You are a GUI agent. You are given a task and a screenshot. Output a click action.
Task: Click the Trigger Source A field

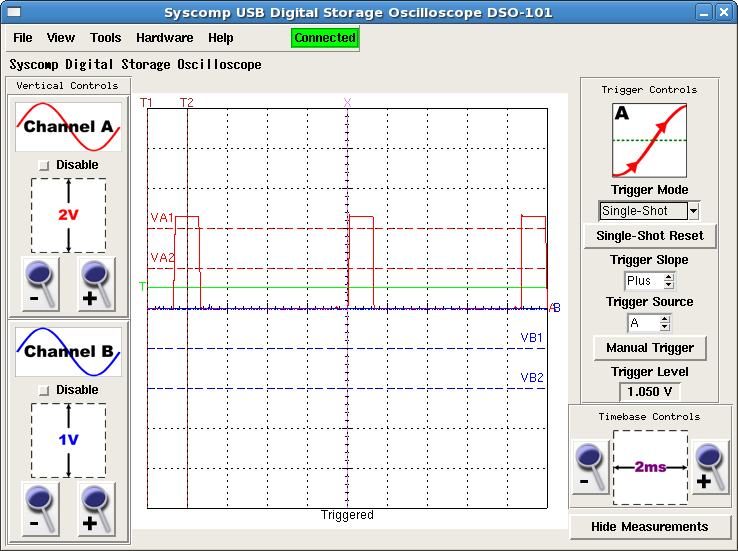click(643, 323)
